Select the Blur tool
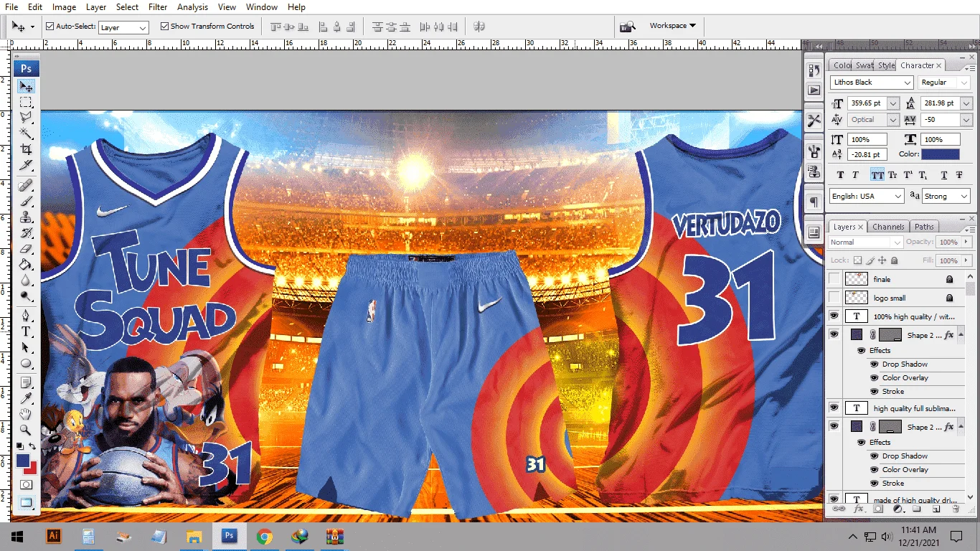The height and width of the screenshot is (551, 980). pyautogui.click(x=26, y=281)
